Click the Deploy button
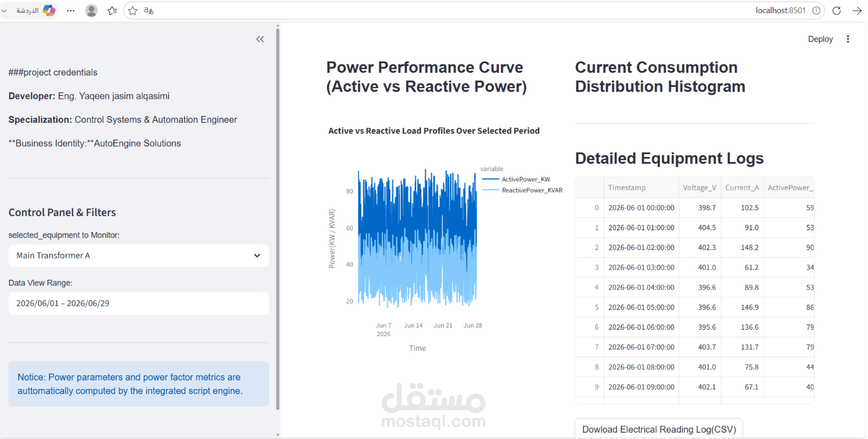 [820, 39]
